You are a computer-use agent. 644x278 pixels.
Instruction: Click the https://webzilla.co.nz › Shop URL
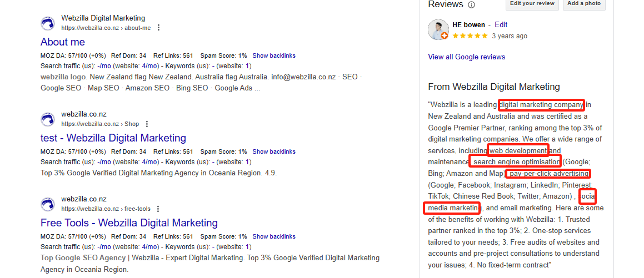coord(100,124)
